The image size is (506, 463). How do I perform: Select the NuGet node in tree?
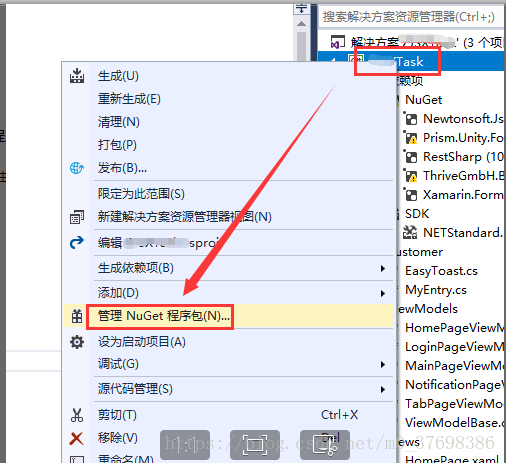coord(423,100)
